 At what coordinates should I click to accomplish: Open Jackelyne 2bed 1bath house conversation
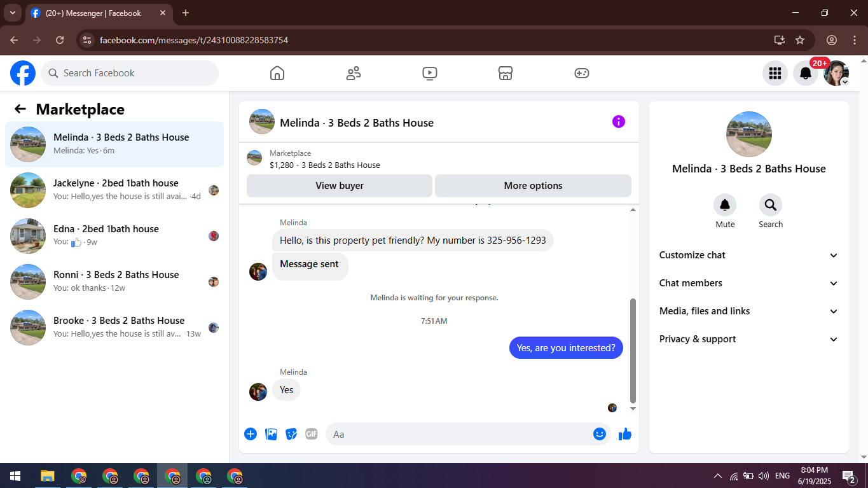tap(114, 190)
